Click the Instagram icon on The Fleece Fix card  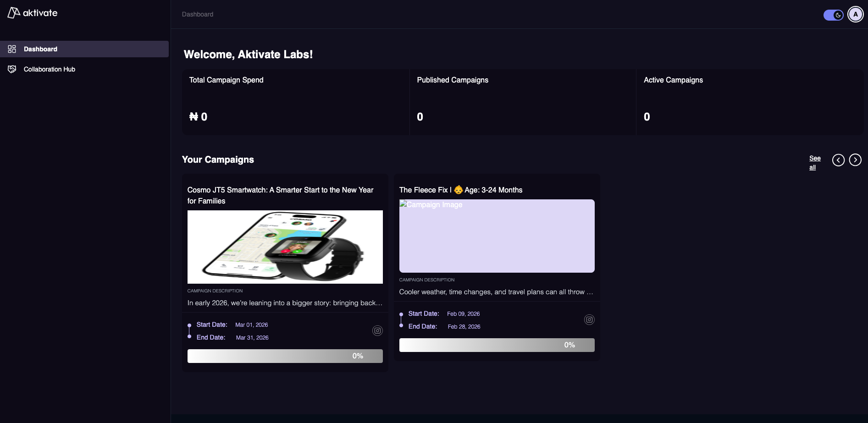pos(589,319)
